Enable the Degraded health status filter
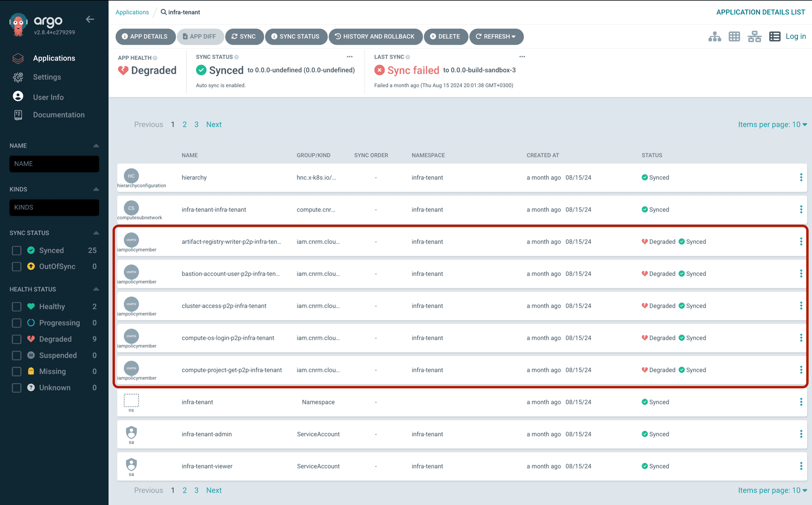The width and height of the screenshot is (812, 505). coord(16,339)
